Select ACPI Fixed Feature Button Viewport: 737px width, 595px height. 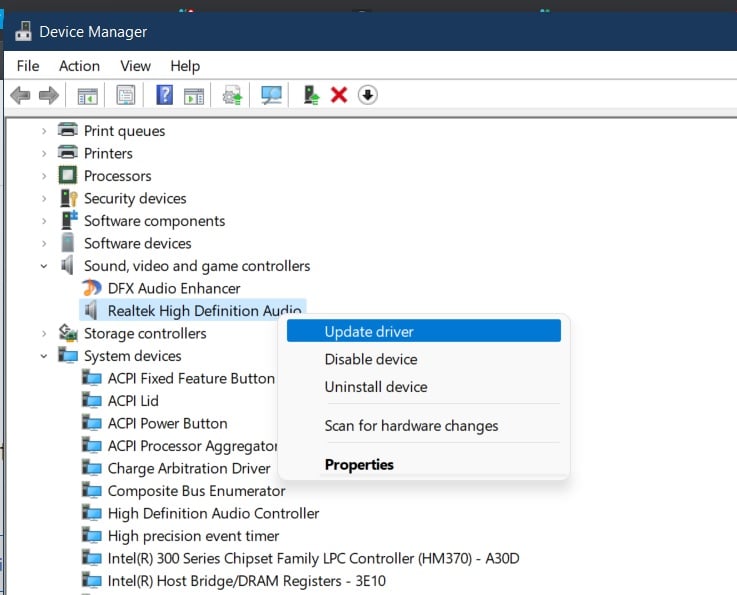click(x=191, y=378)
